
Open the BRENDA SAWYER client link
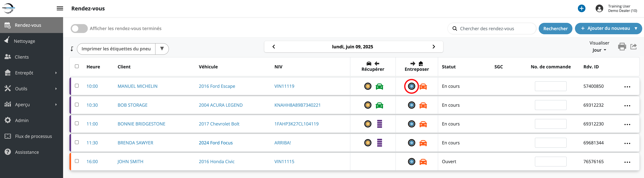[135, 143]
